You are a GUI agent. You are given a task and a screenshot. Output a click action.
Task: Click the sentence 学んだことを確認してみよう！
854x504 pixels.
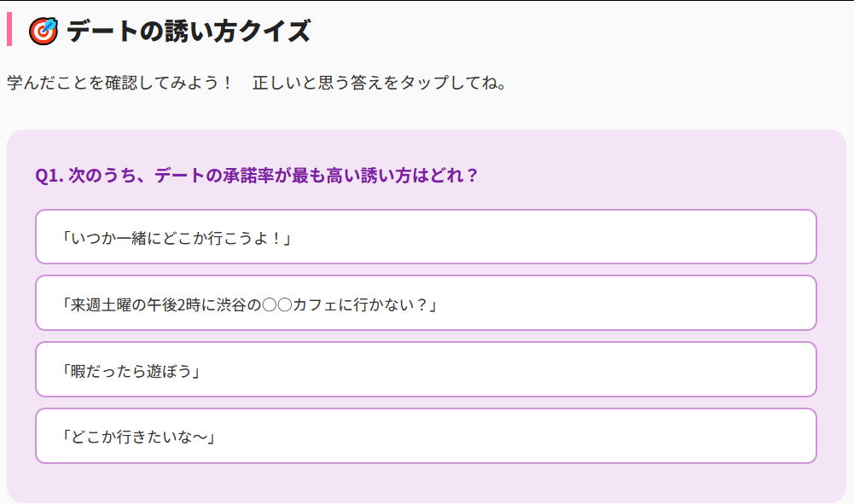click(119, 84)
